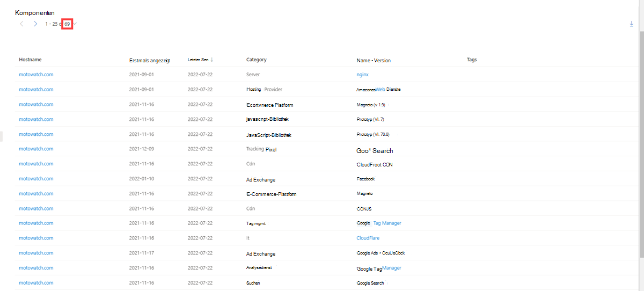Screen dimensions: 644x291
Task: Open motowatch.com link in Google Ads row
Action: 36,253
